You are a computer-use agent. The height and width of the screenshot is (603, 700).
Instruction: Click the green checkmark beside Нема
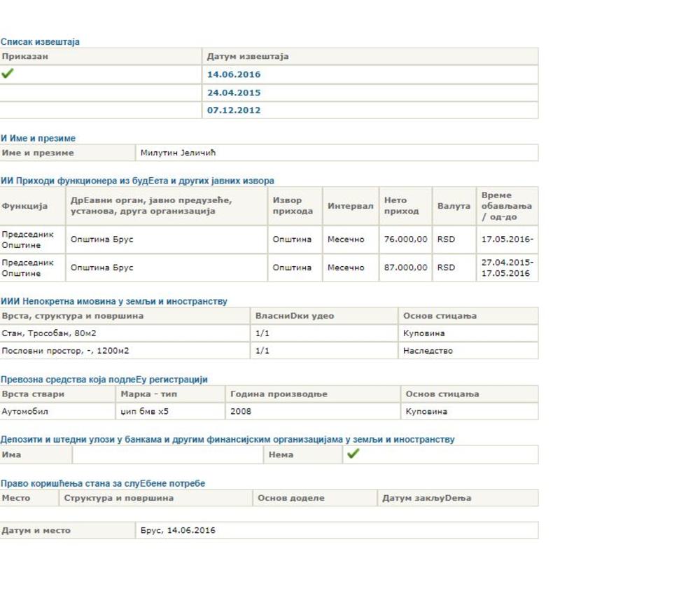353,454
